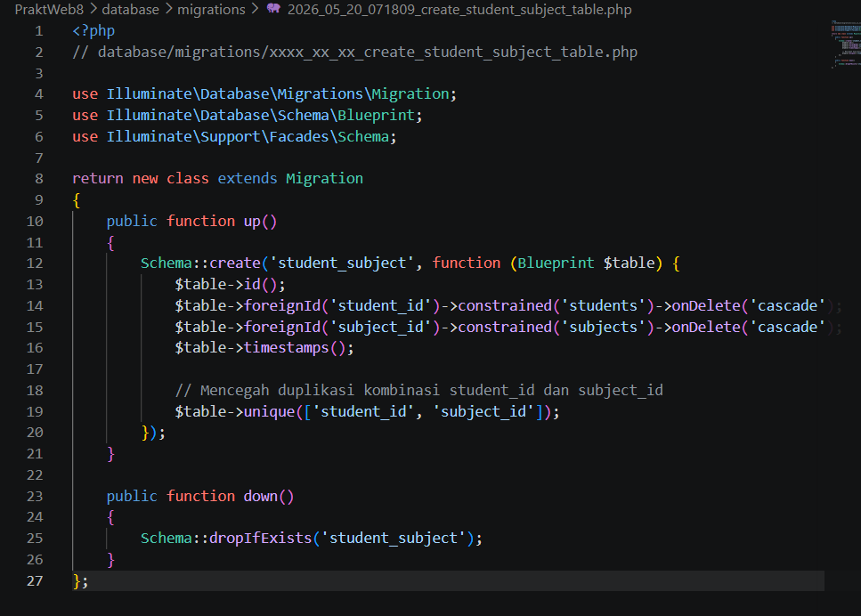Click the closing '};' on line 27
Image resolution: width=861 pixels, height=616 pixels.
[x=80, y=581]
